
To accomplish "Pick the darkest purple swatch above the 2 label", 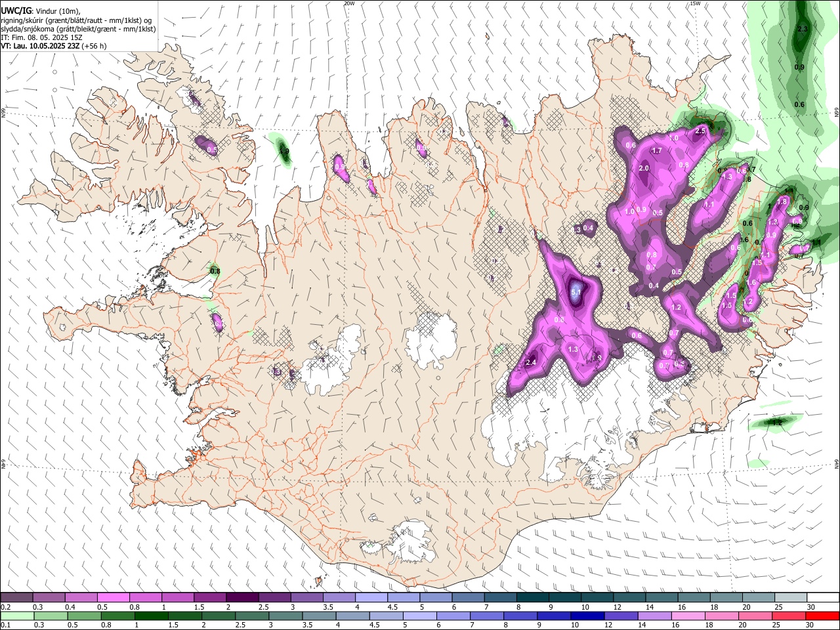I will (x=241, y=598).
